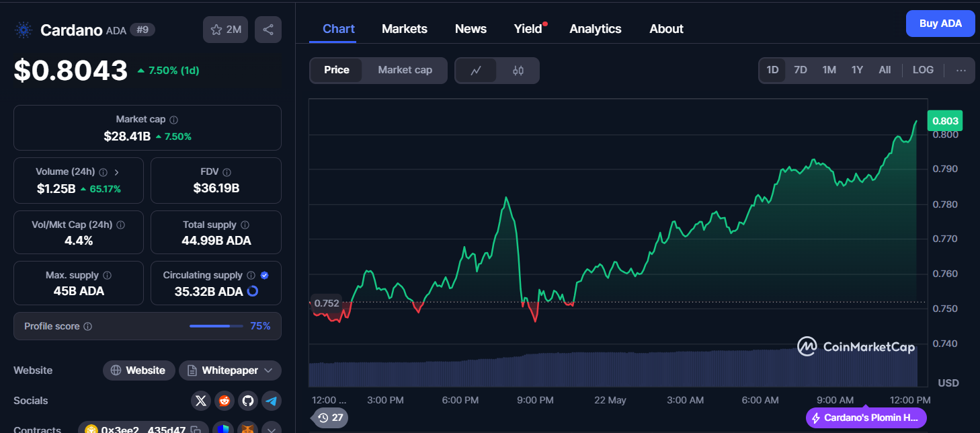This screenshot has height=433, width=980.
Task: Click the 0.752 opening price label
Action: (x=326, y=303)
